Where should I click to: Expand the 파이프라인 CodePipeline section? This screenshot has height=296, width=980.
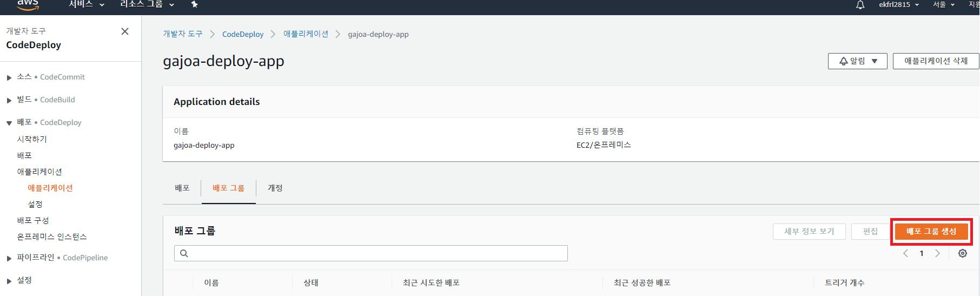coord(9,258)
